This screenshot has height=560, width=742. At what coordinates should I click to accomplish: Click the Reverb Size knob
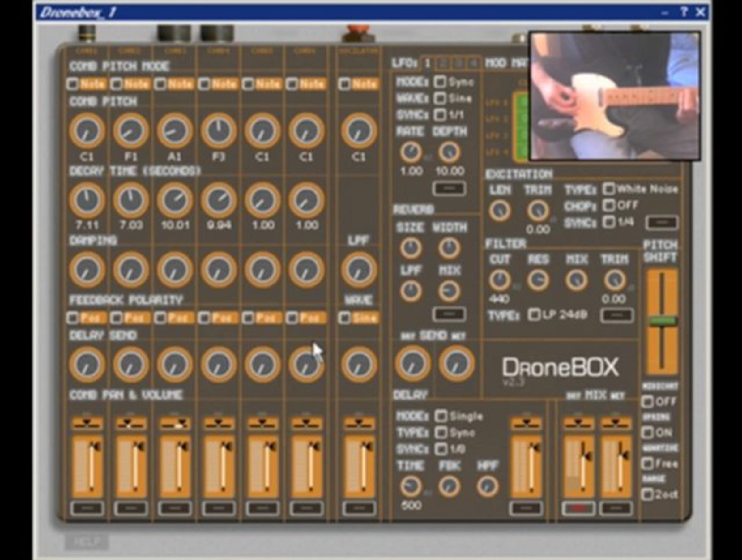point(411,248)
